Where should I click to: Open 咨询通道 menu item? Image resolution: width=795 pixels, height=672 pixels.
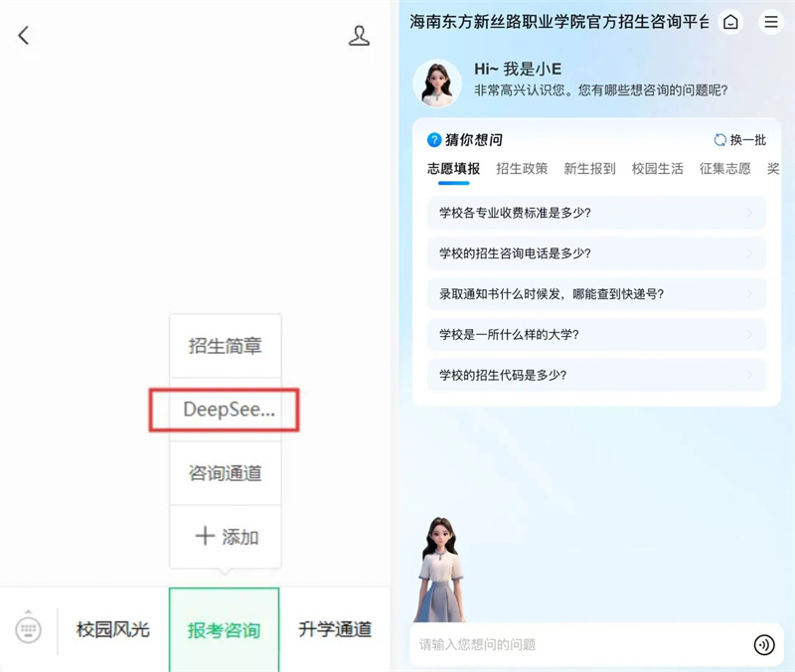[x=226, y=473]
